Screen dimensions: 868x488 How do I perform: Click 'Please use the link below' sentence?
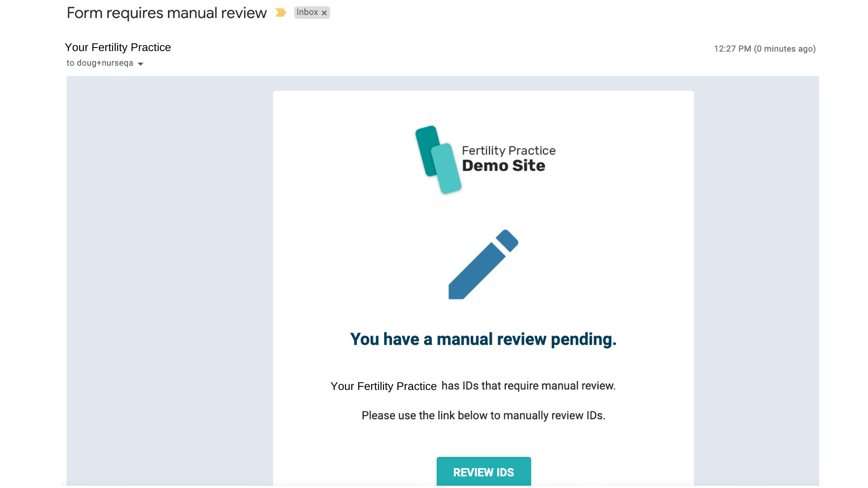tap(483, 416)
